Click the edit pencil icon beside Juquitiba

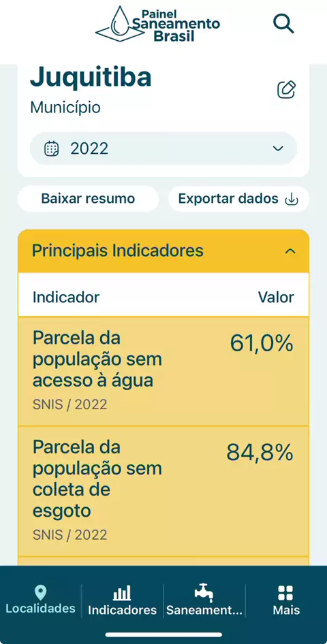286,90
